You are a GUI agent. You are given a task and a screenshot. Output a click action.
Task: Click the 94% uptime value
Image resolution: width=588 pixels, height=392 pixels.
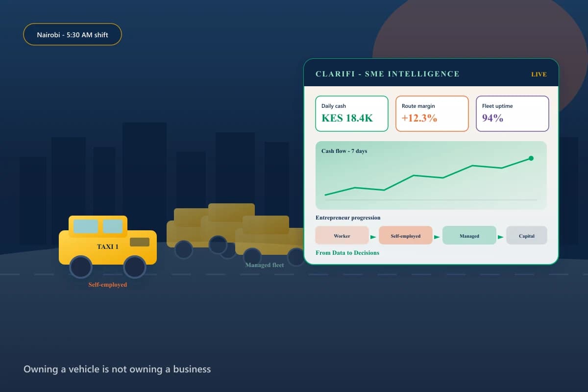pyautogui.click(x=493, y=118)
